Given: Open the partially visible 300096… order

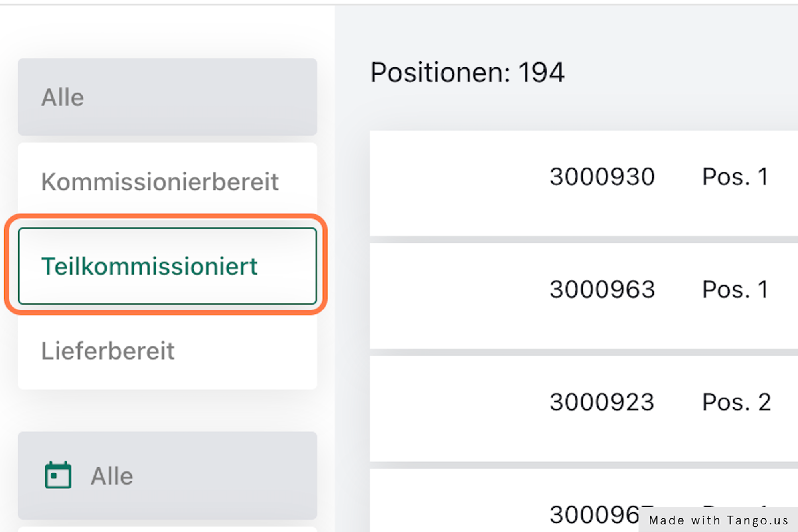Looking at the screenshot, I should click(595, 514).
